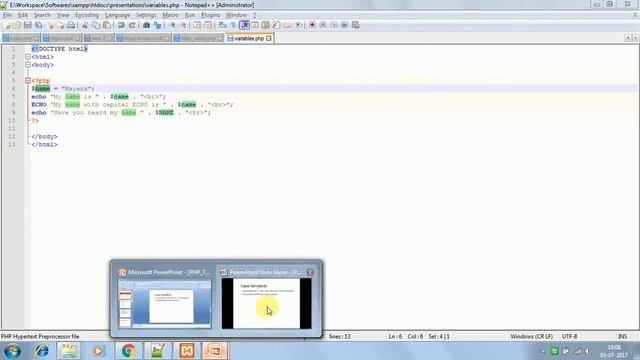Click the Open file toolbar icon
Viewport: 640px width, 360px height.
coord(17,25)
